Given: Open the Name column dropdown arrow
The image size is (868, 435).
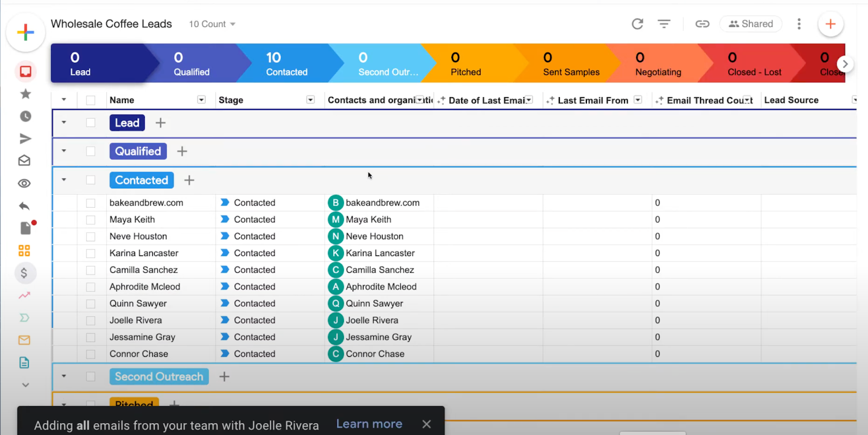Looking at the screenshot, I should coord(201,100).
